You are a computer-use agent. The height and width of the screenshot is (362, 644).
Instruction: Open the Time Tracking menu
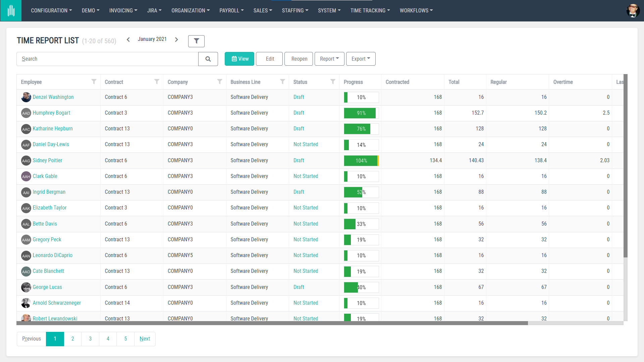[x=370, y=11]
